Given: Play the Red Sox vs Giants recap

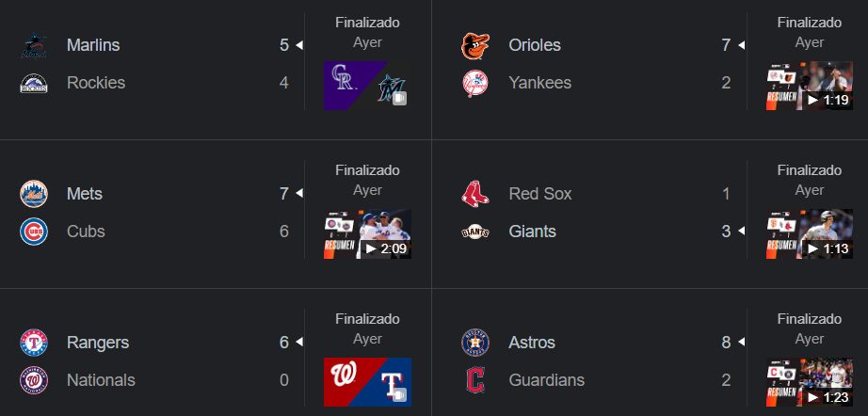Looking at the screenshot, I should (x=809, y=234).
